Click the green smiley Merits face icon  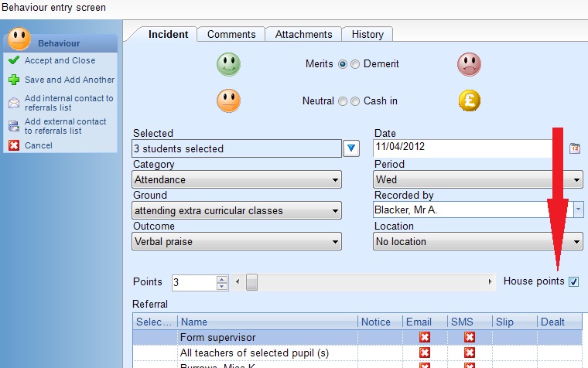(x=228, y=63)
